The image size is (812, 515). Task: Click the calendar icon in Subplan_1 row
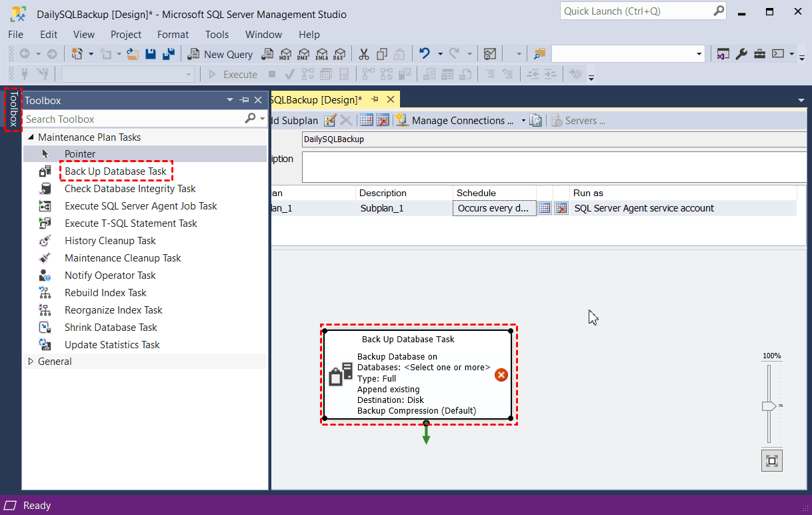(545, 208)
